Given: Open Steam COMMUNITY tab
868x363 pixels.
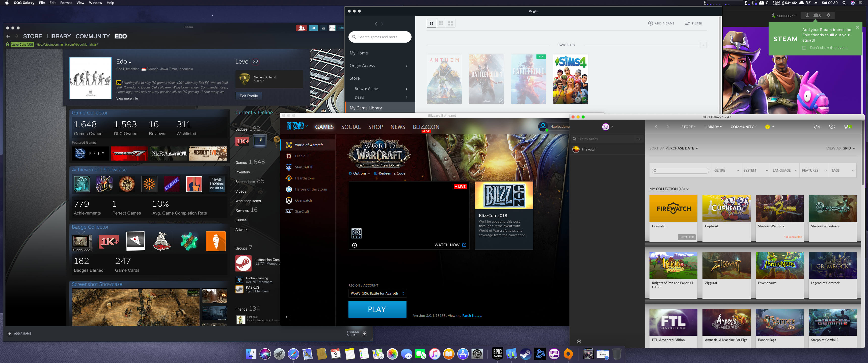Looking at the screenshot, I should pyautogui.click(x=93, y=36).
